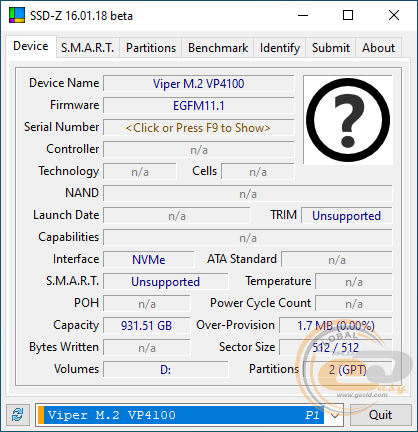Reveal serial number via Click or Press F9 field
Image resolution: width=418 pixels, height=432 pixels.
coord(198,128)
